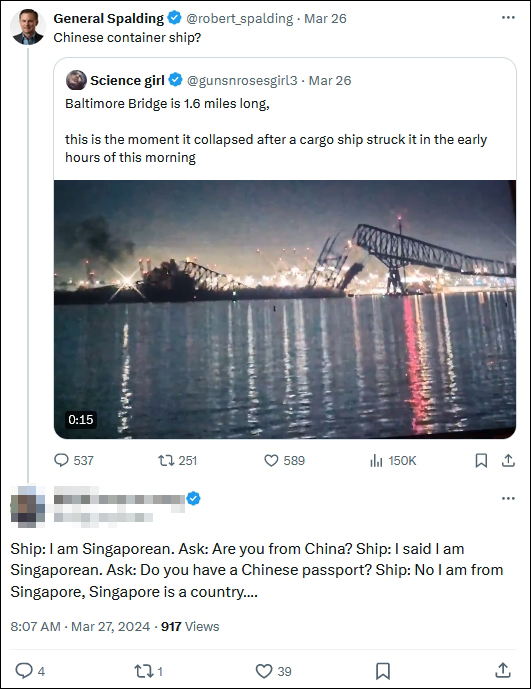Bookmark the Singaporean ship reply tweet

[x=383, y=671]
